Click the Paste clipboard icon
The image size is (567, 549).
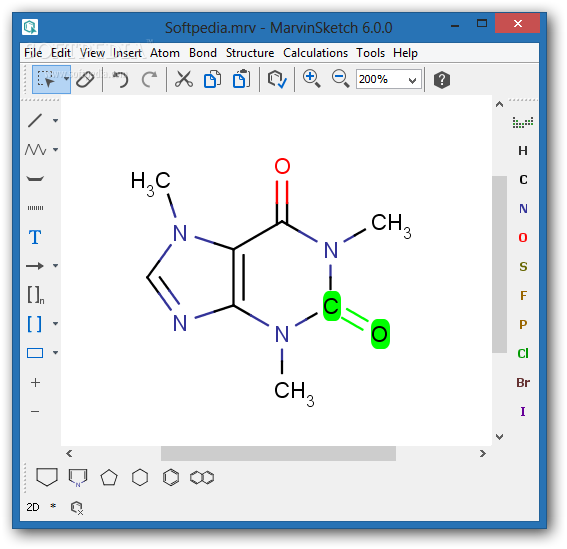[241, 79]
